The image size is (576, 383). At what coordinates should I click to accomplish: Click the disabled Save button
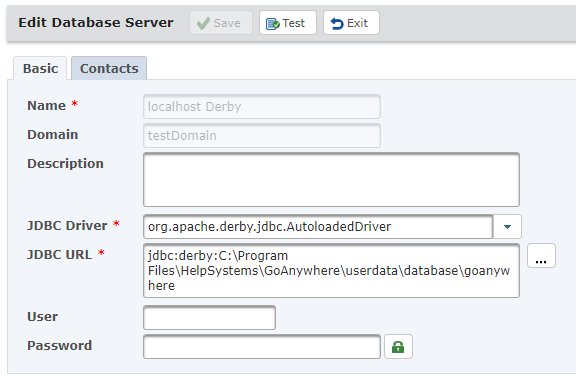(221, 23)
